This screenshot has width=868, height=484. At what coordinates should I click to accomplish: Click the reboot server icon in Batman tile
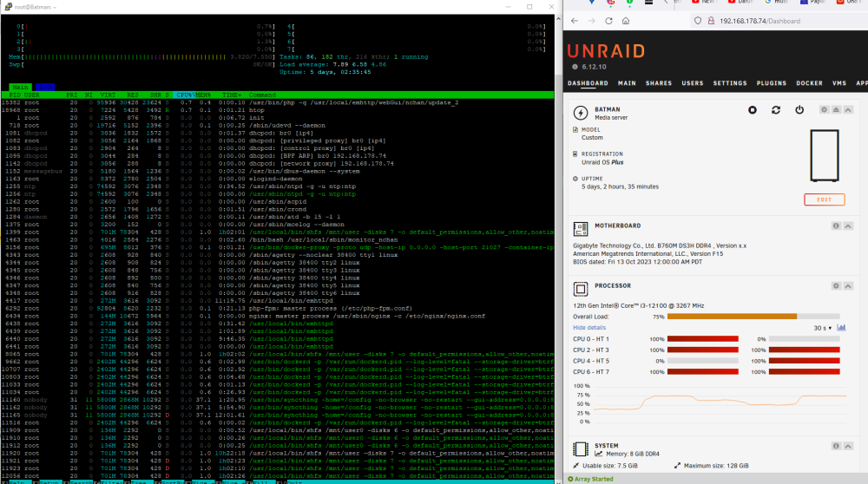tap(776, 110)
